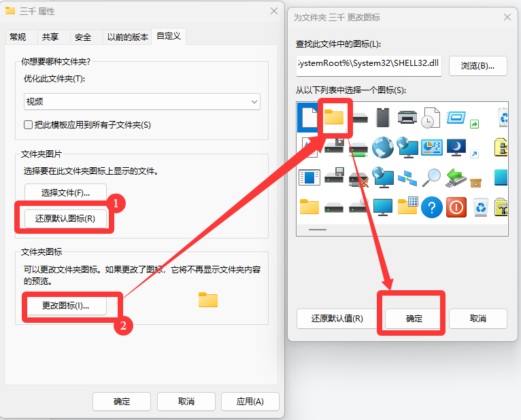521x420 pixels.
Task: Switch to the 常规 tab
Action: click(18, 37)
